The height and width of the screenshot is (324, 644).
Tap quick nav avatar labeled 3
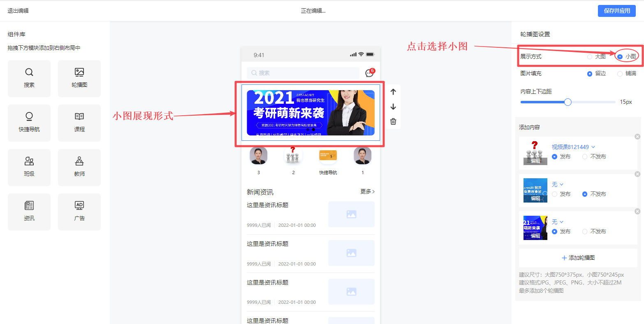pyautogui.click(x=259, y=156)
